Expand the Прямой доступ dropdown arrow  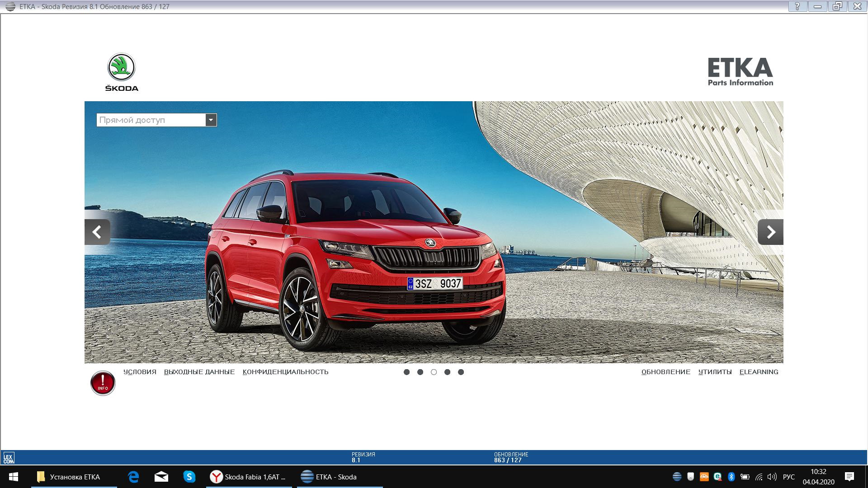(211, 120)
